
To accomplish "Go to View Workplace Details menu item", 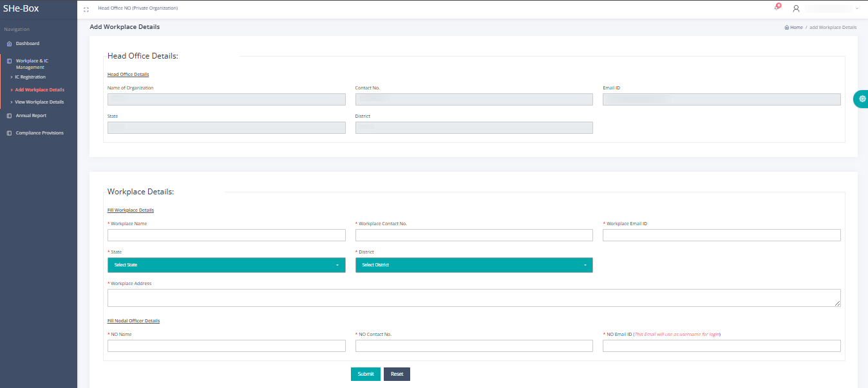I will 39,102.
